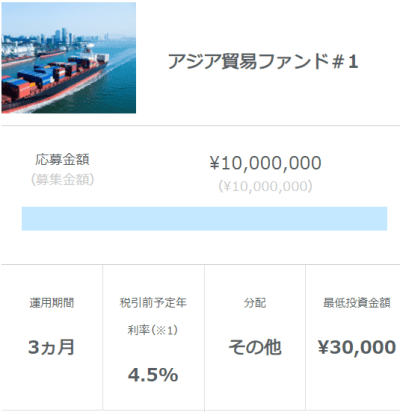Click the gray (¥10,000,000) target amount
The image size is (400, 412).
point(266,186)
